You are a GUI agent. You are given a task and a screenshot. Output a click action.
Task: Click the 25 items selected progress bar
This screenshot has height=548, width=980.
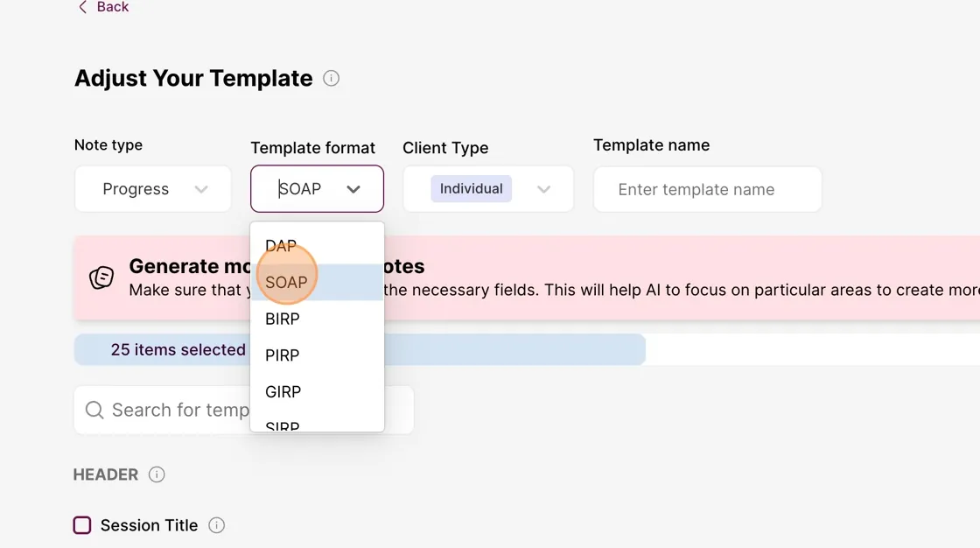click(x=360, y=349)
